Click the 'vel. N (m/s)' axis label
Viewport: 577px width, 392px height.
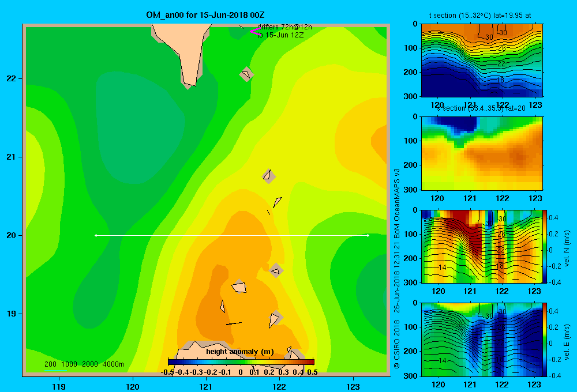[567, 248]
